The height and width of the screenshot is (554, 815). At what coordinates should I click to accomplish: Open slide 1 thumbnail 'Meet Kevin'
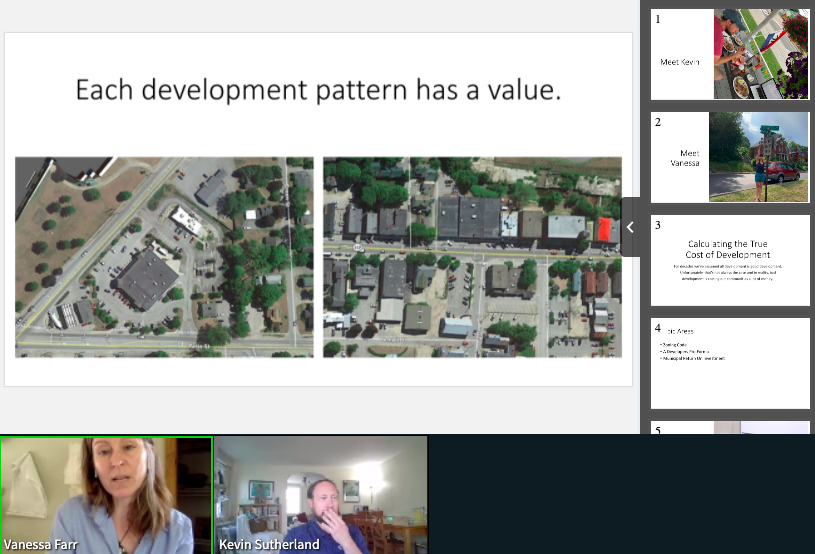click(x=730, y=54)
